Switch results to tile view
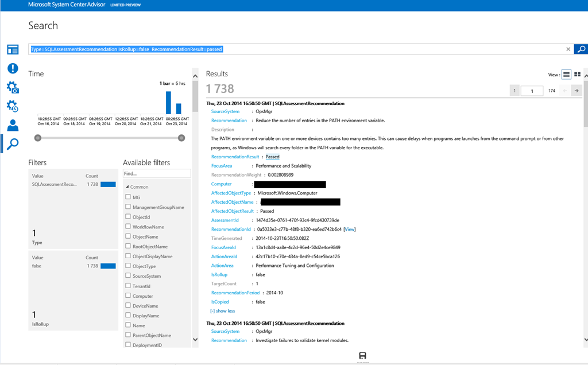Image resolution: width=588 pixels, height=365 pixels. click(x=577, y=75)
